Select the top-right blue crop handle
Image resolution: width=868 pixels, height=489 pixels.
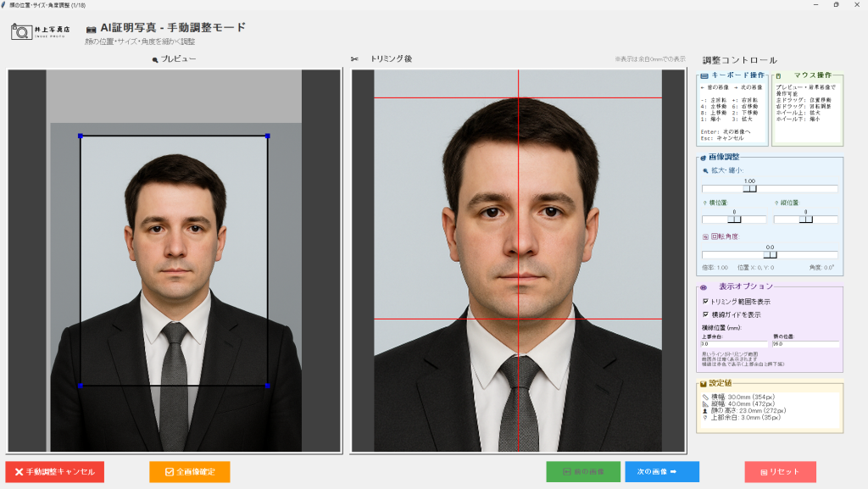268,136
